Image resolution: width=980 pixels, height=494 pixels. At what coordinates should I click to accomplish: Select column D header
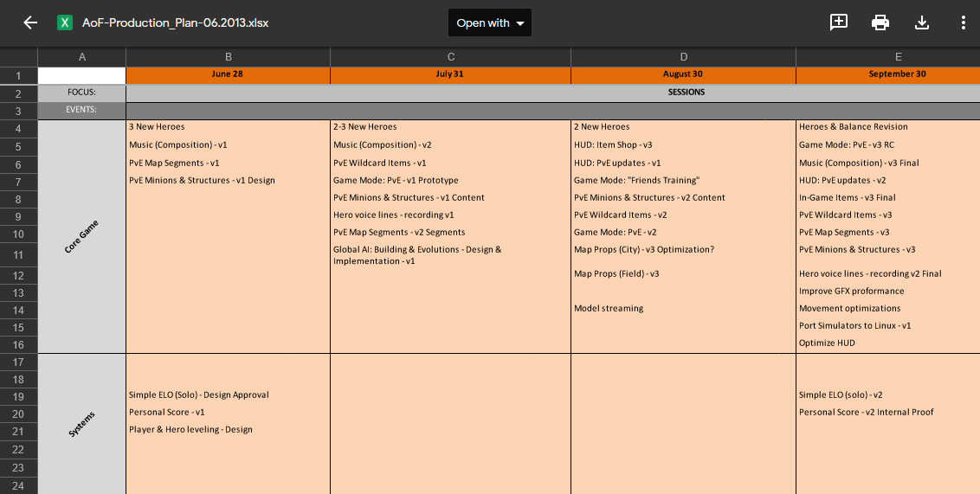pos(683,57)
